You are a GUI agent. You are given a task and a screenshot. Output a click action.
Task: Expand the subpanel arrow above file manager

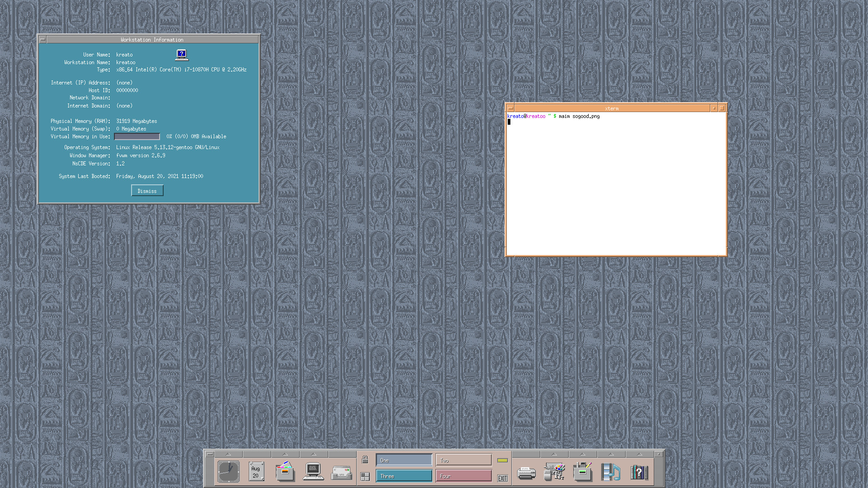coord(285,454)
